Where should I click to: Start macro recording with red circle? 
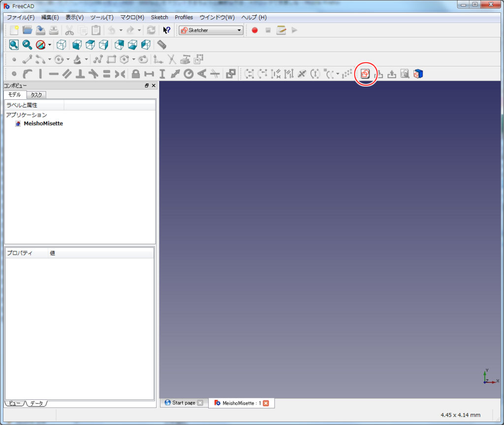tap(254, 30)
